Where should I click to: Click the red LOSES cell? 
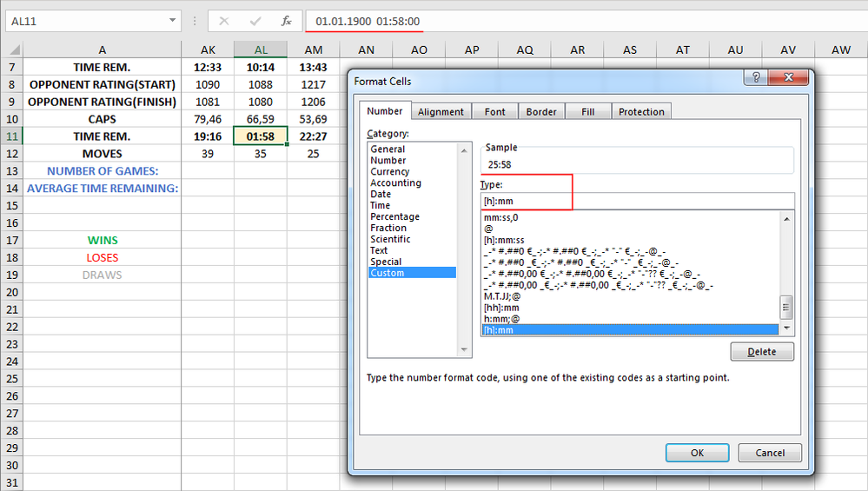(103, 257)
